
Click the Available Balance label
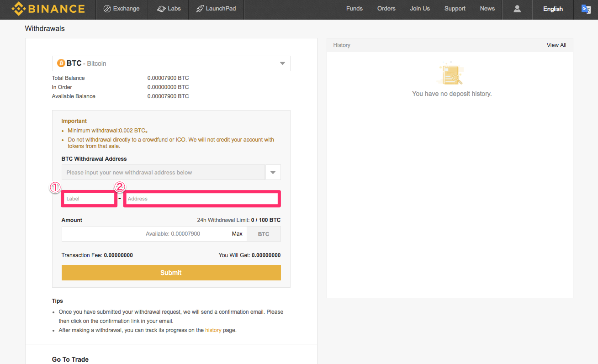74,96
